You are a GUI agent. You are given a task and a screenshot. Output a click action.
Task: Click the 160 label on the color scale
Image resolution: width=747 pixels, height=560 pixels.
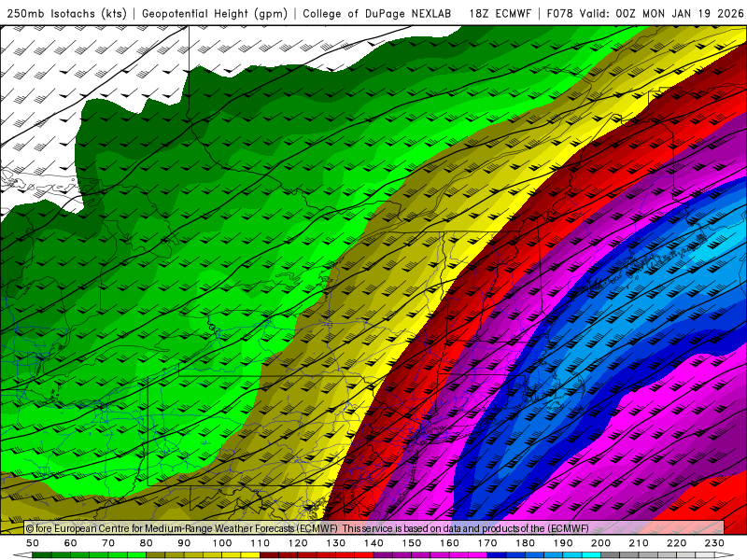coord(449,543)
